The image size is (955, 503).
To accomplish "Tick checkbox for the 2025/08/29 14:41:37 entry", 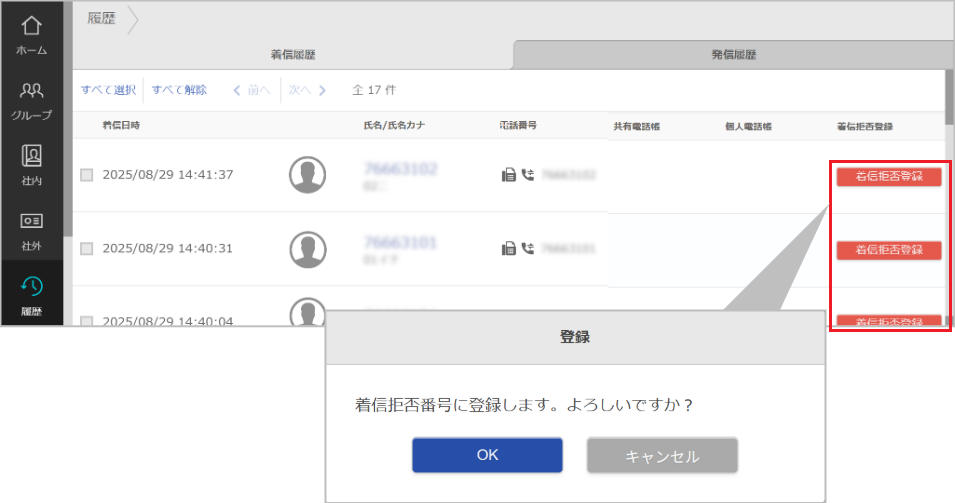I will click(87, 175).
